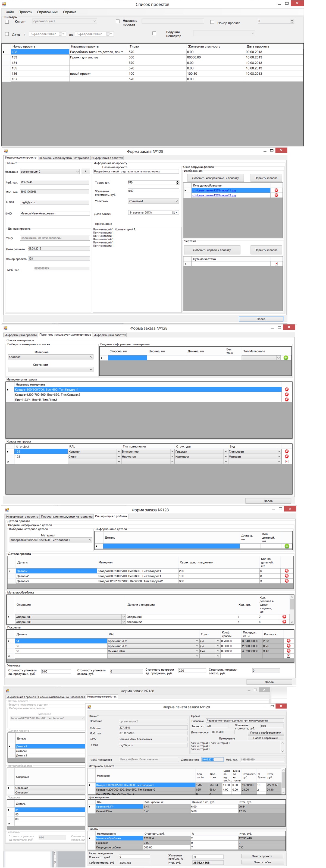Click the Желаемая прибыль % field

tap(208, 857)
